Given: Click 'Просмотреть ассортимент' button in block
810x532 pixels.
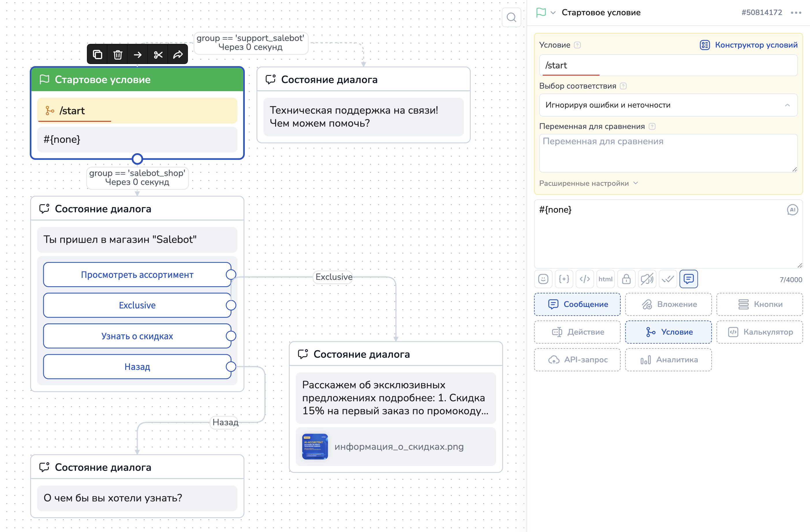Looking at the screenshot, I should 137,274.
